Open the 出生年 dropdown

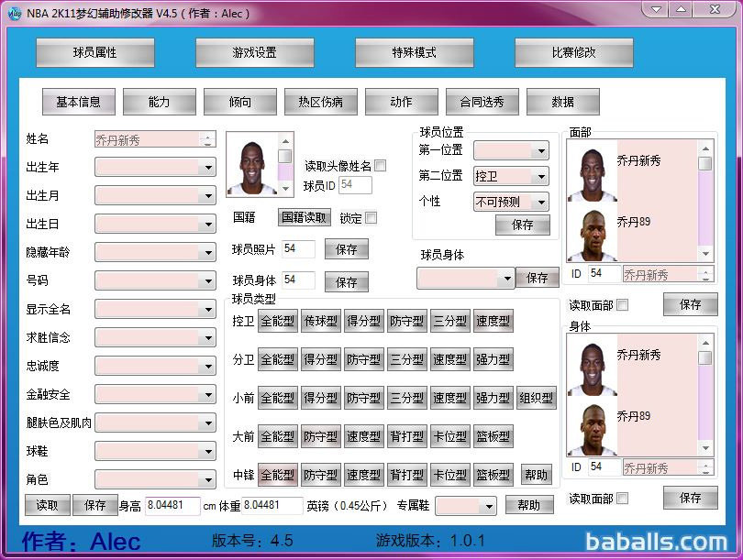pyautogui.click(x=207, y=168)
